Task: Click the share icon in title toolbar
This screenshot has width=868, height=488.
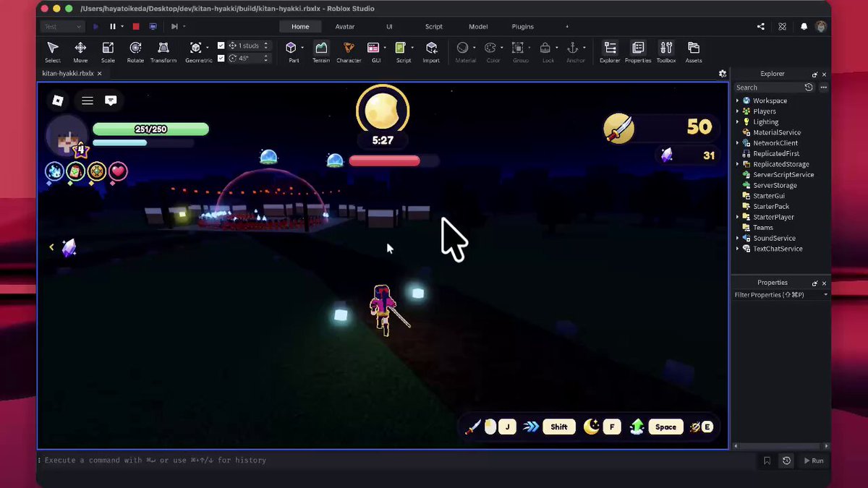Action: click(761, 27)
